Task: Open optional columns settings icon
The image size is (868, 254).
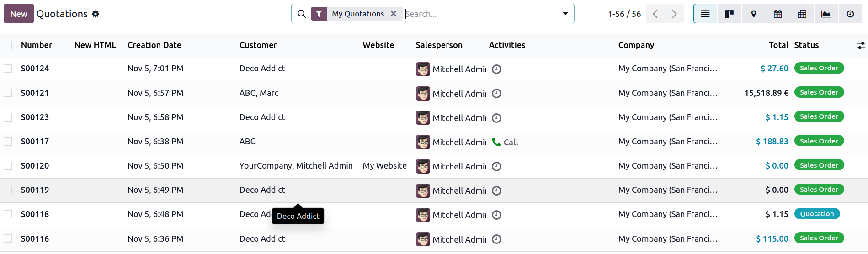Action: click(x=861, y=45)
